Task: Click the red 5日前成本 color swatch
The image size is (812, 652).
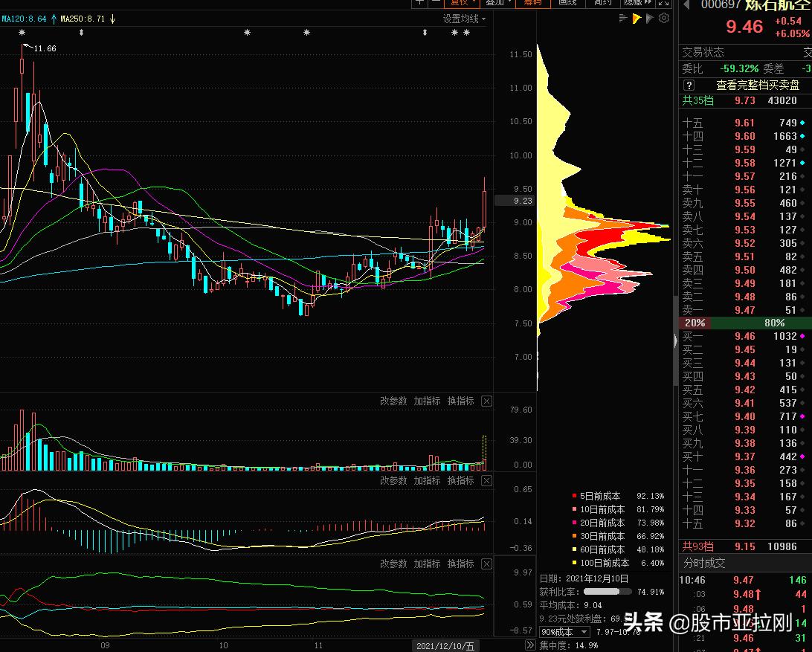Action: pyautogui.click(x=574, y=496)
